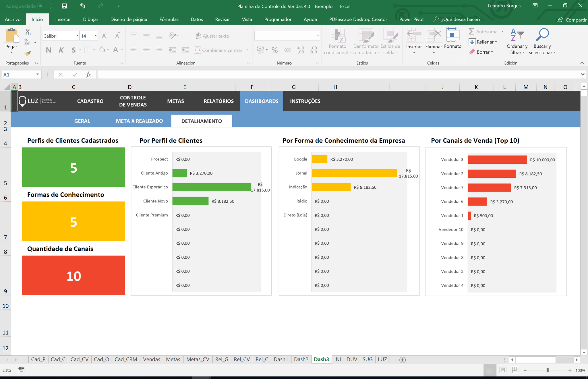The width and height of the screenshot is (588, 379).
Task: Click the horizontal scrollbar right arrow
Action: point(577,360)
